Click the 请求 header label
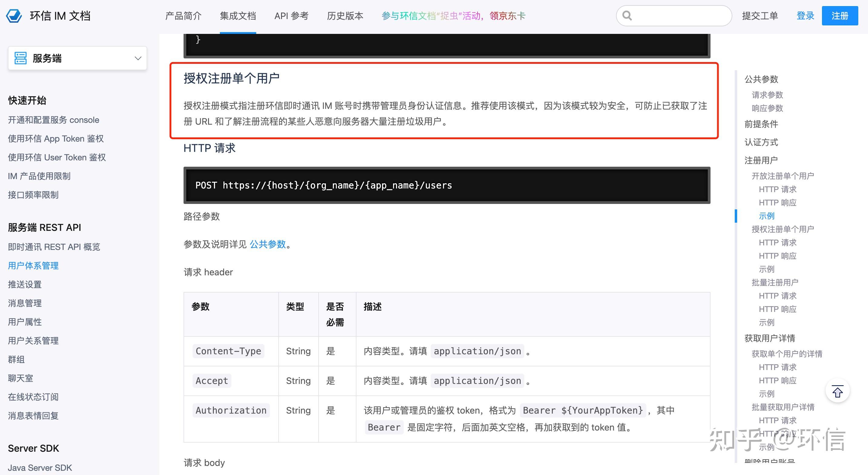This screenshot has width=868, height=475. (x=208, y=272)
